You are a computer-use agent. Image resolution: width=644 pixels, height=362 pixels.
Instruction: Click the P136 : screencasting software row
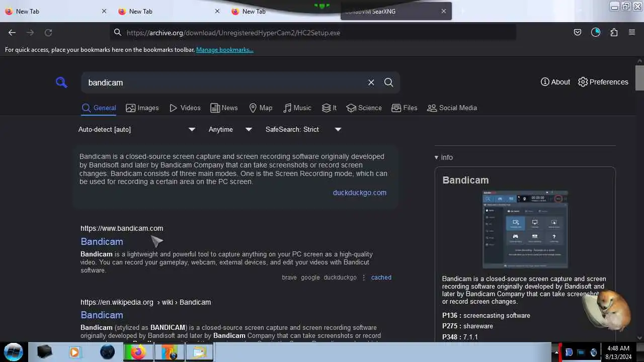point(486,315)
